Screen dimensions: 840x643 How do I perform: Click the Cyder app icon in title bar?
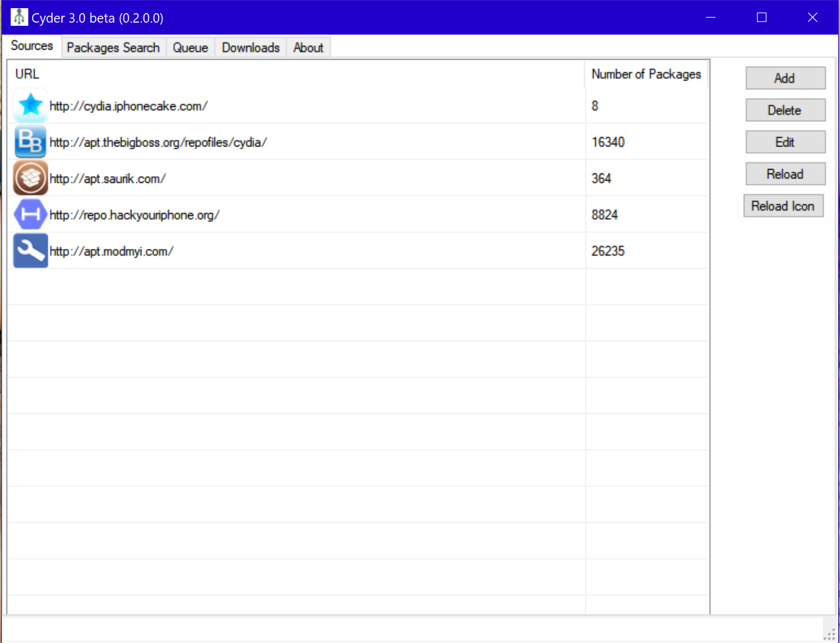(x=19, y=17)
